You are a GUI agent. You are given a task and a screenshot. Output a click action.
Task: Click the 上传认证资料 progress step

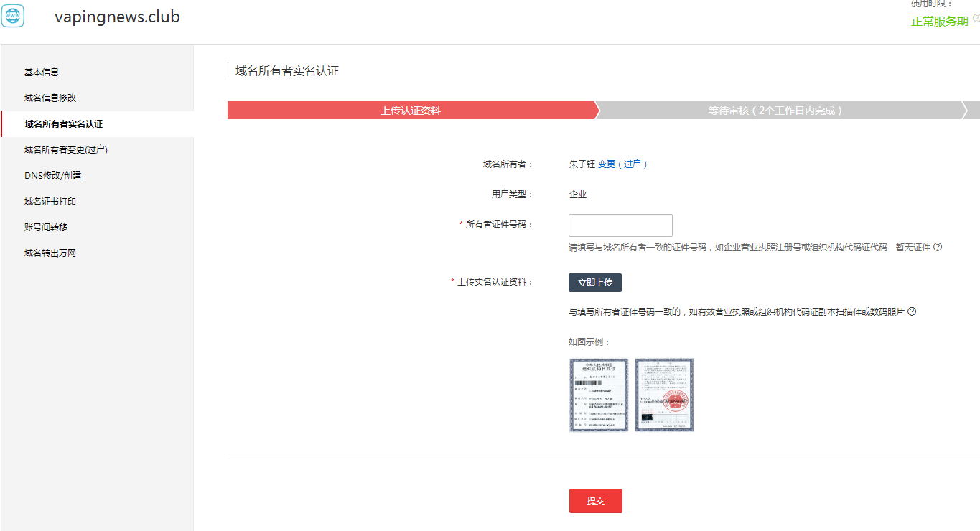click(x=411, y=111)
